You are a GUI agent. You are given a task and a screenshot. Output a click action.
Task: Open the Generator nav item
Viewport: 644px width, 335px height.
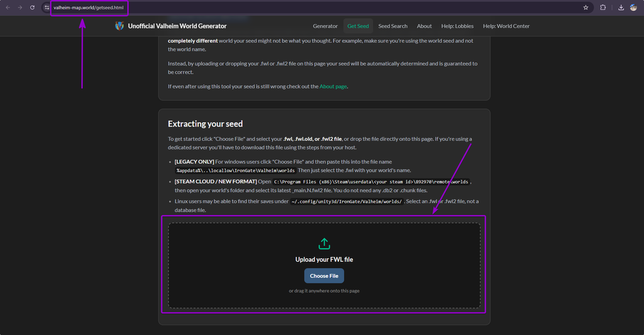tap(325, 26)
